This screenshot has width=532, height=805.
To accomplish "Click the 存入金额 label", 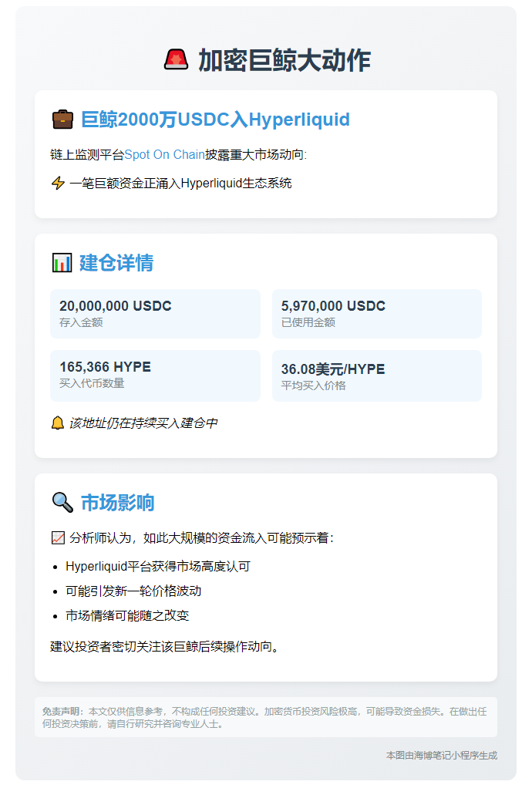I will tap(81, 322).
